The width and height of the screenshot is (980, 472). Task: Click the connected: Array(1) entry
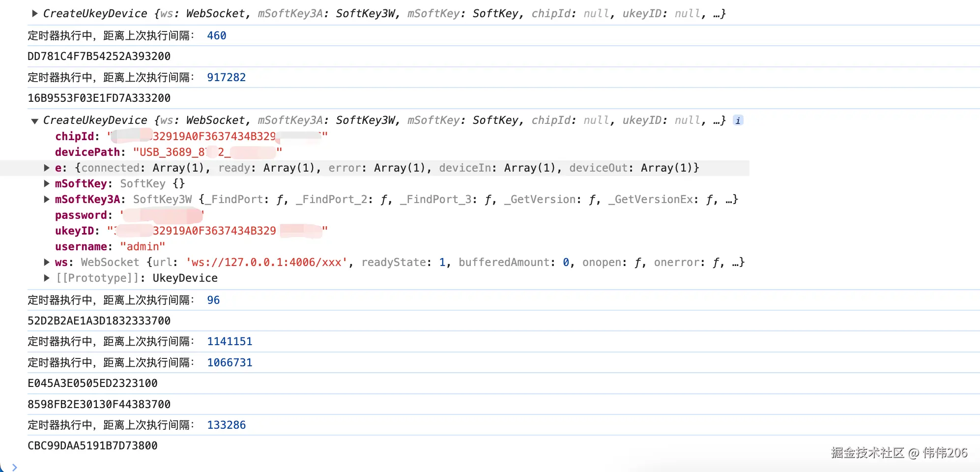[142, 168]
